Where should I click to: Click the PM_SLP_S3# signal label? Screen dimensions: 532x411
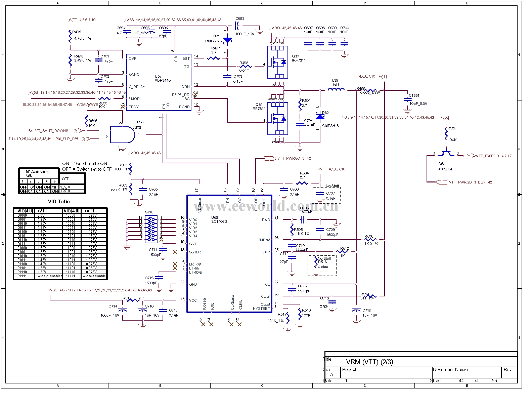(x=66, y=139)
